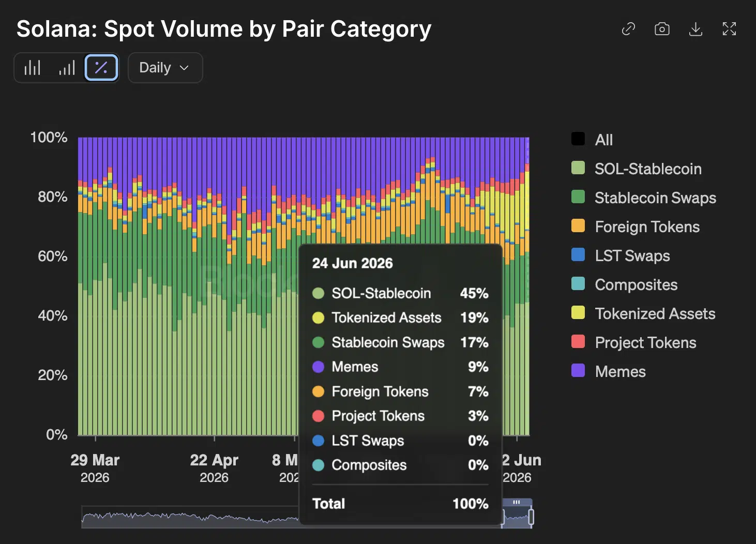The width and height of the screenshot is (756, 544).
Task: Click Stablecoin Swaps 17% tooltip row
Action: pyautogui.click(x=400, y=342)
